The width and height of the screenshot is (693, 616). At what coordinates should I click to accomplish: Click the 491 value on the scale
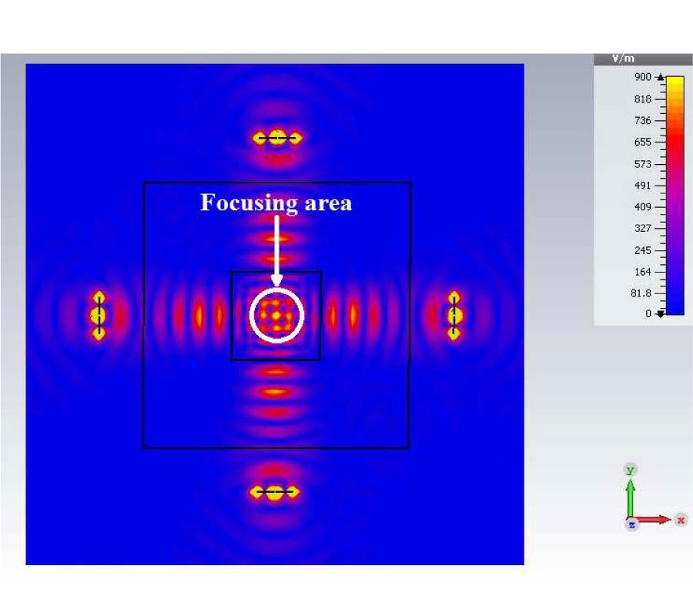(641, 186)
